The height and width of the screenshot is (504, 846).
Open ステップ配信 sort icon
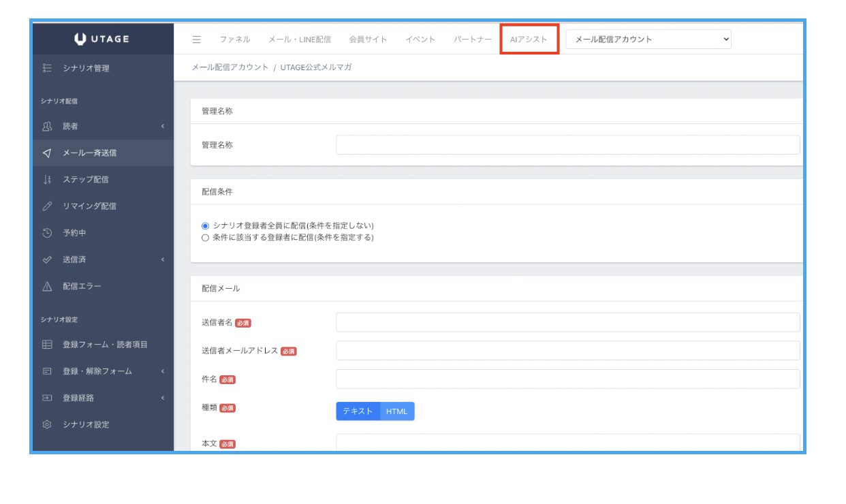coord(47,180)
